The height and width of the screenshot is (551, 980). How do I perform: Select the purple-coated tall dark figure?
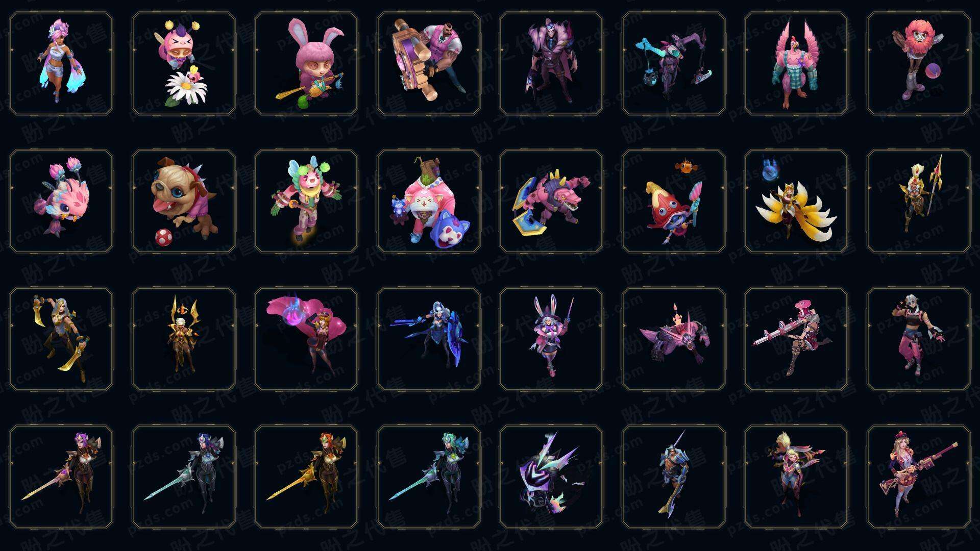pyautogui.click(x=551, y=64)
